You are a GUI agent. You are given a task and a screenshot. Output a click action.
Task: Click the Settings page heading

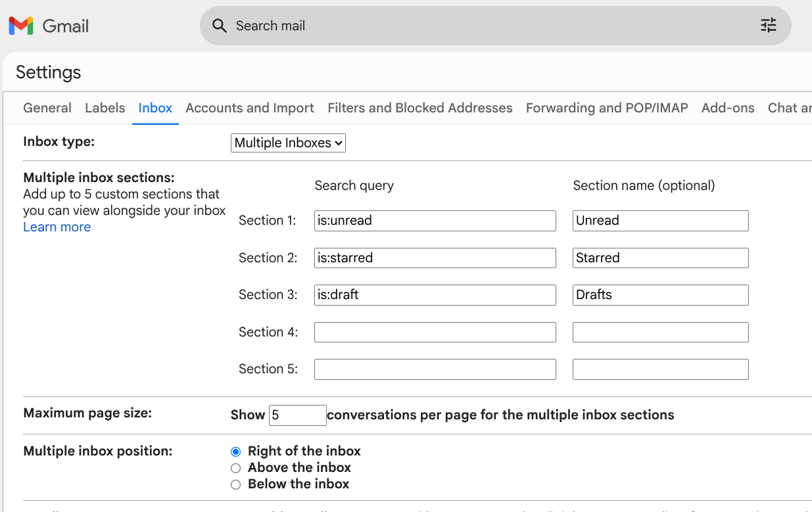(x=49, y=72)
